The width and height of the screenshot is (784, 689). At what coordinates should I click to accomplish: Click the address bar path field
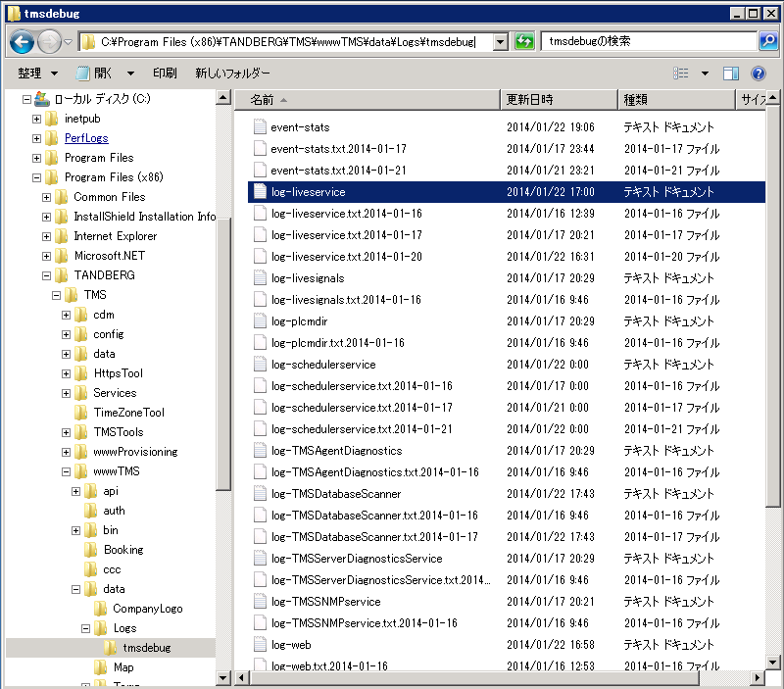tap(286, 42)
